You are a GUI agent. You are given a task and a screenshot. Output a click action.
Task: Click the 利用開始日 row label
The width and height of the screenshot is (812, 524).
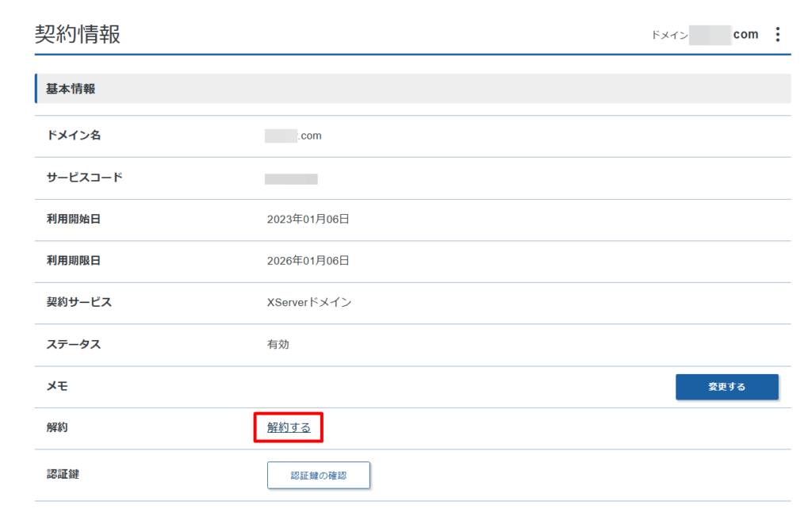[x=74, y=220]
